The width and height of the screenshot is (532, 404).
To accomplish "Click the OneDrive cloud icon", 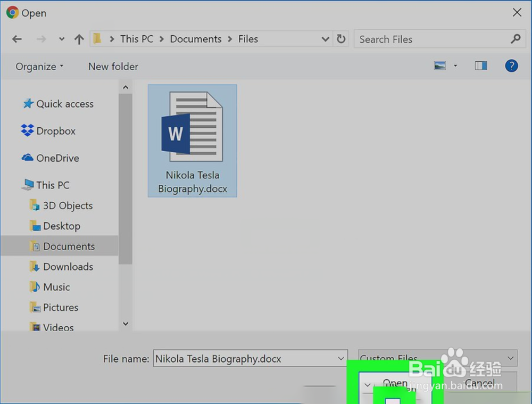I will point(28,158).
